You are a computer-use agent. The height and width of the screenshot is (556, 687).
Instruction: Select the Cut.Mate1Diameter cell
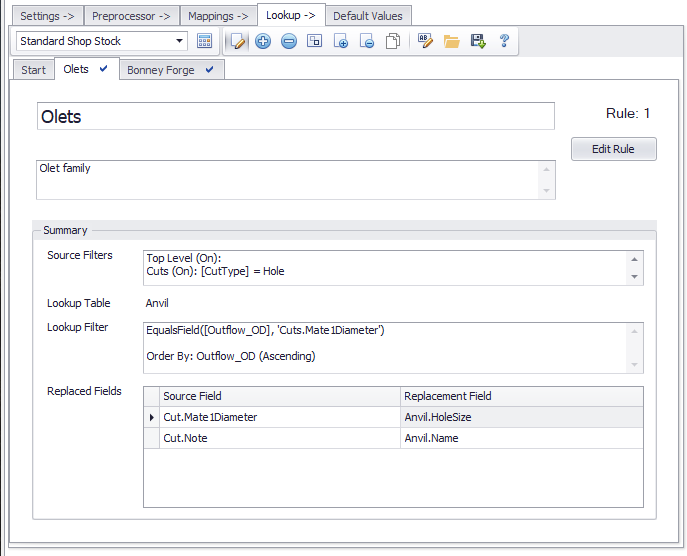pos(280,417)
